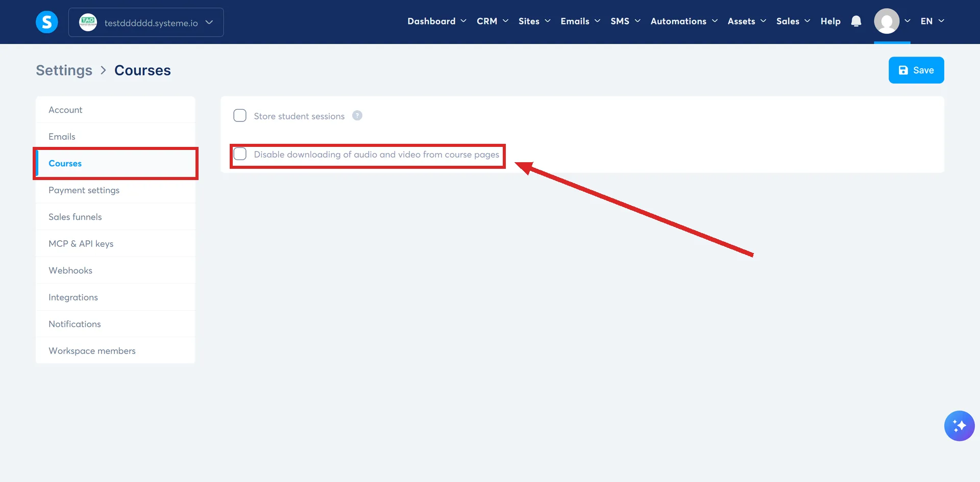Go back to Settings via breadcrumb
Screen dimensions: 980x482
coord(64,70)
